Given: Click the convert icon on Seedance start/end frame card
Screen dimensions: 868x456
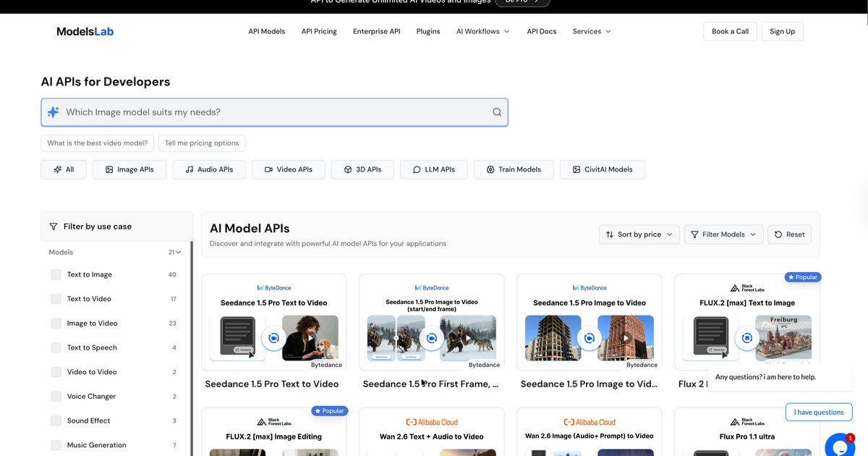Looking at the screenshot, I should tap(431, 338).
